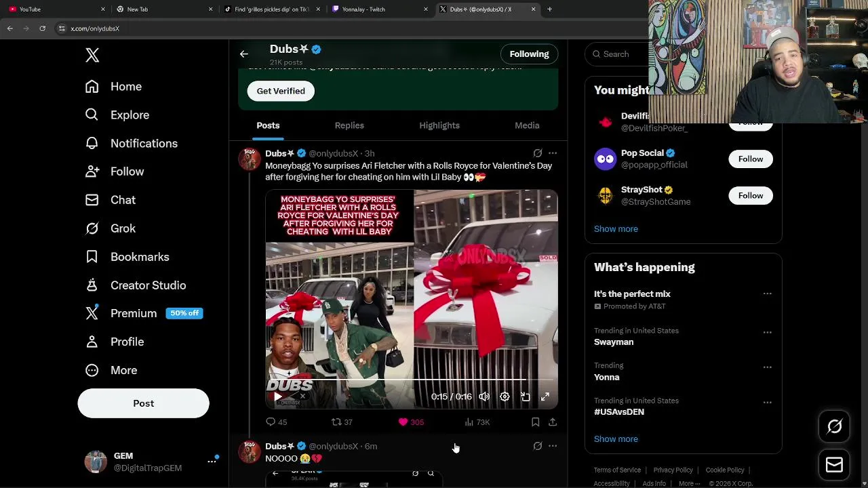
Task: Open Bookmarks in the sidebar
Action: [x=127, y=258]
